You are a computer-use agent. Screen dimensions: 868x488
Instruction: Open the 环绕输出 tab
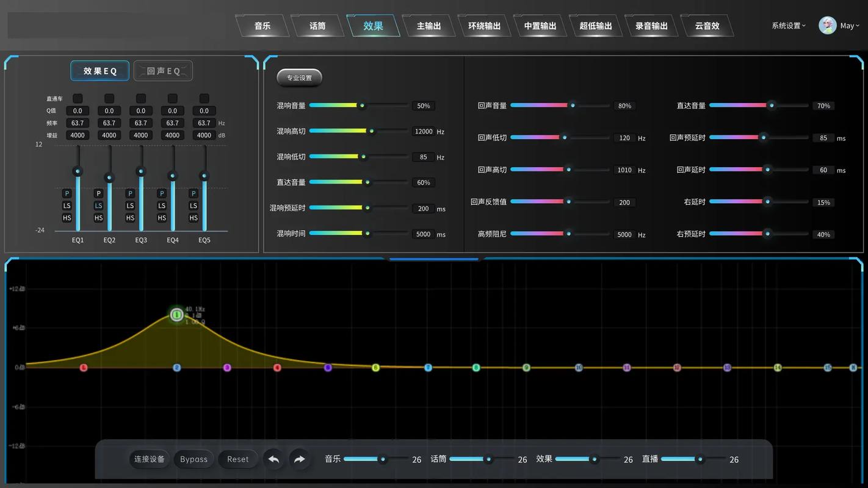coord(485,26)
